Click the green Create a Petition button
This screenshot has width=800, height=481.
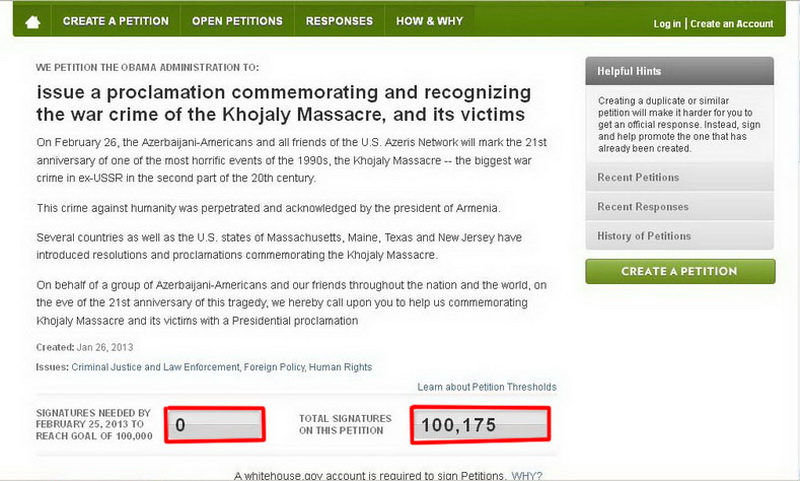[x=680, y=271]
